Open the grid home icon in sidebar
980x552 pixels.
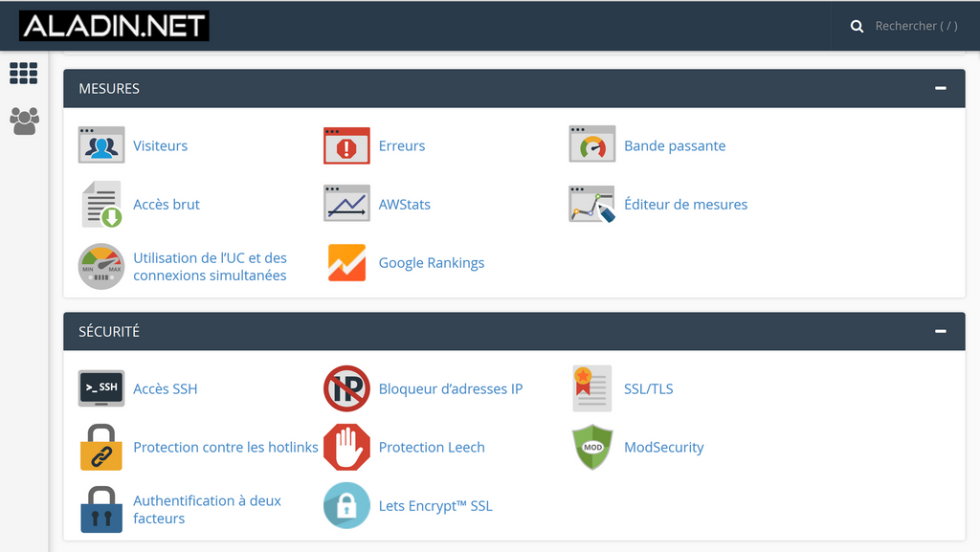pos(24,74)
